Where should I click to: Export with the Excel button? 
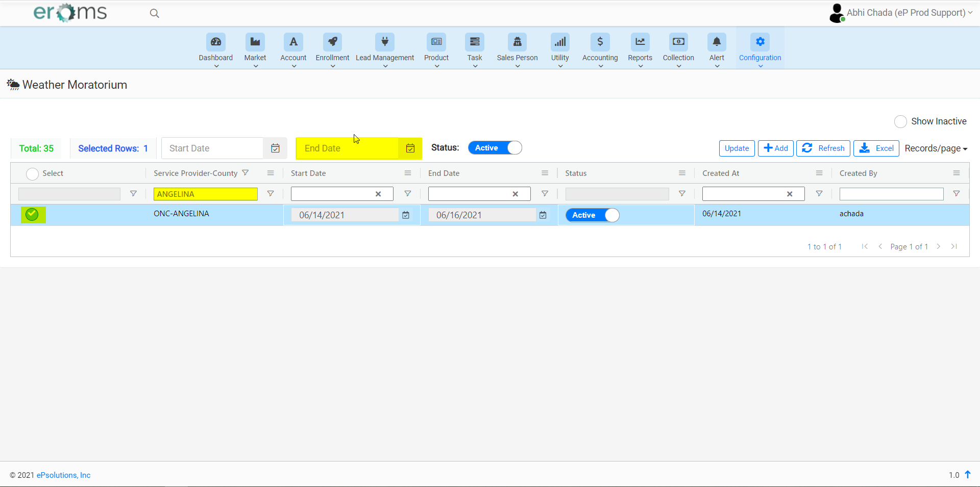click(x=876, y=148)
